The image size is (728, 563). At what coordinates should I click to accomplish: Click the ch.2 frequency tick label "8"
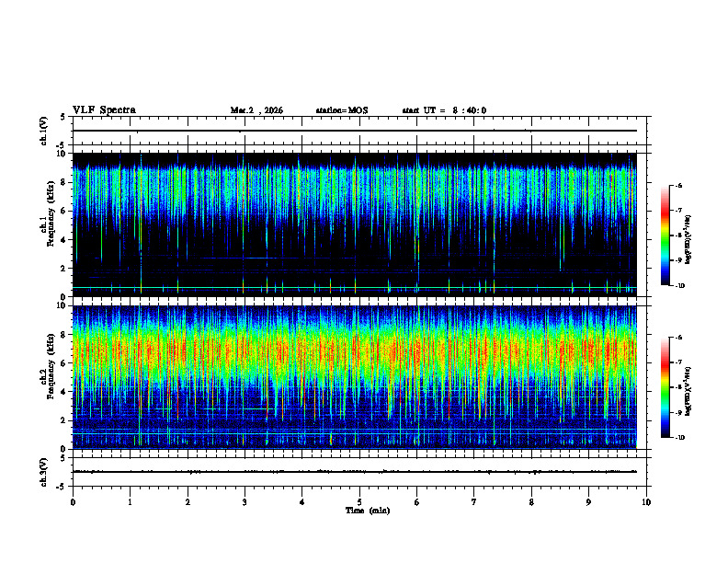pos(63,335)
